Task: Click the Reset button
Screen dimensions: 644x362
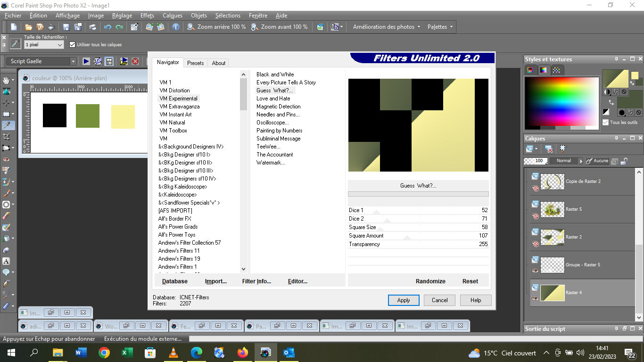Action: 470,281
